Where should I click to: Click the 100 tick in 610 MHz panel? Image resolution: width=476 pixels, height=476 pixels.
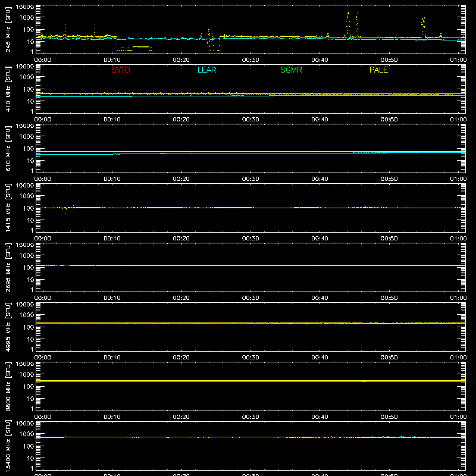point(29,149)
